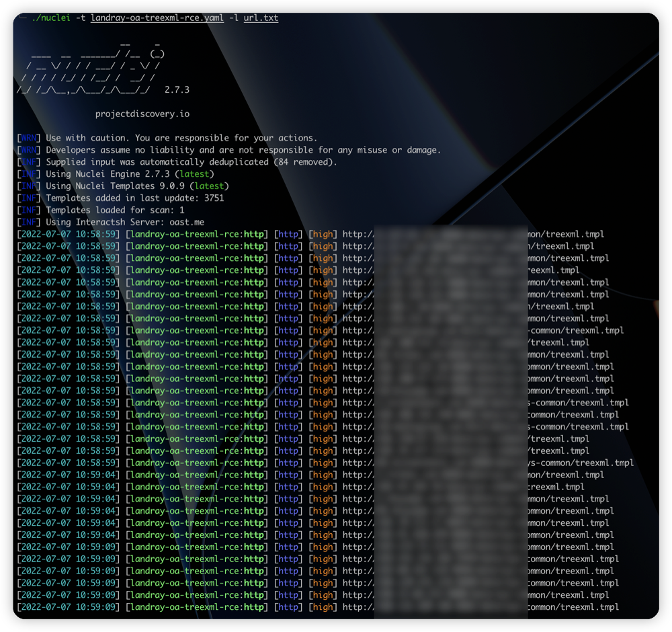Click green 'latest' on Nuclei Engine line
The height and width of the screenshot is (632, 672).
(x=194, y=173)
